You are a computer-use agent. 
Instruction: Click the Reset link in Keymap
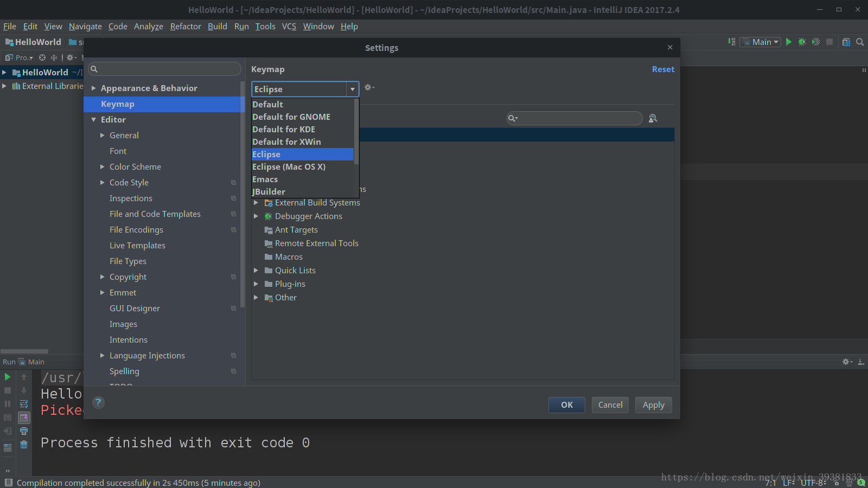coord(663,69)
